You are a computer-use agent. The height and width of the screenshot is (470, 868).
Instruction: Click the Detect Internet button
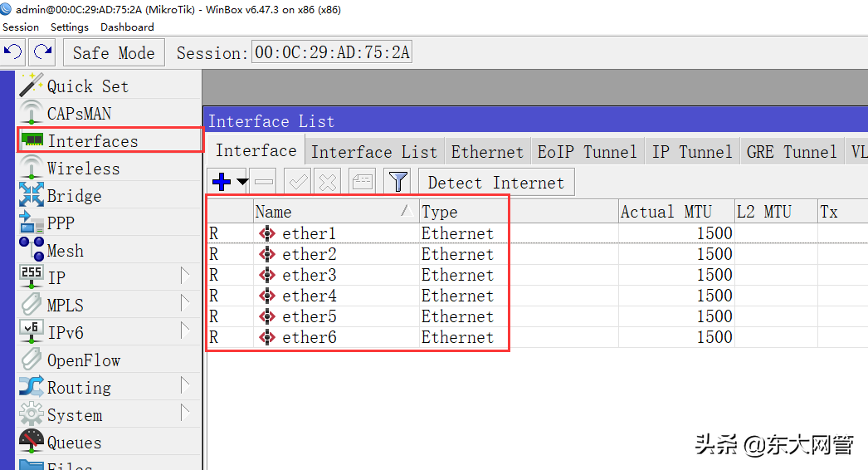coord(496,183)
